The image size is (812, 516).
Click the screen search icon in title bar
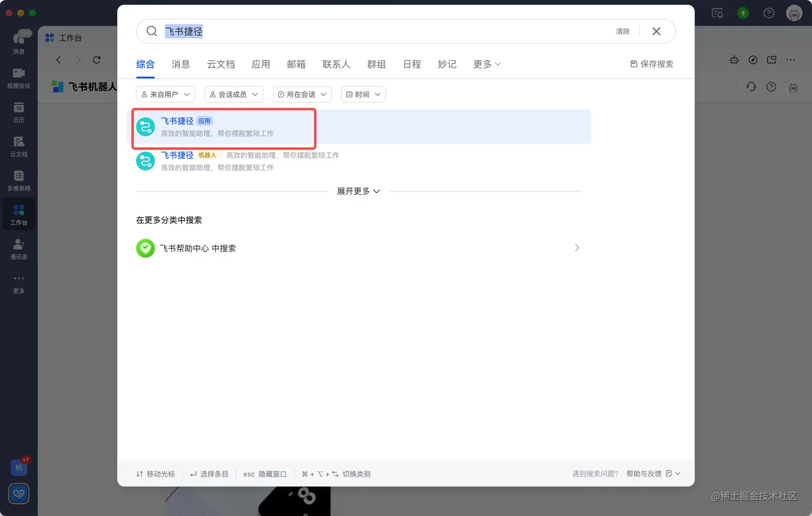tap(717, 13)
